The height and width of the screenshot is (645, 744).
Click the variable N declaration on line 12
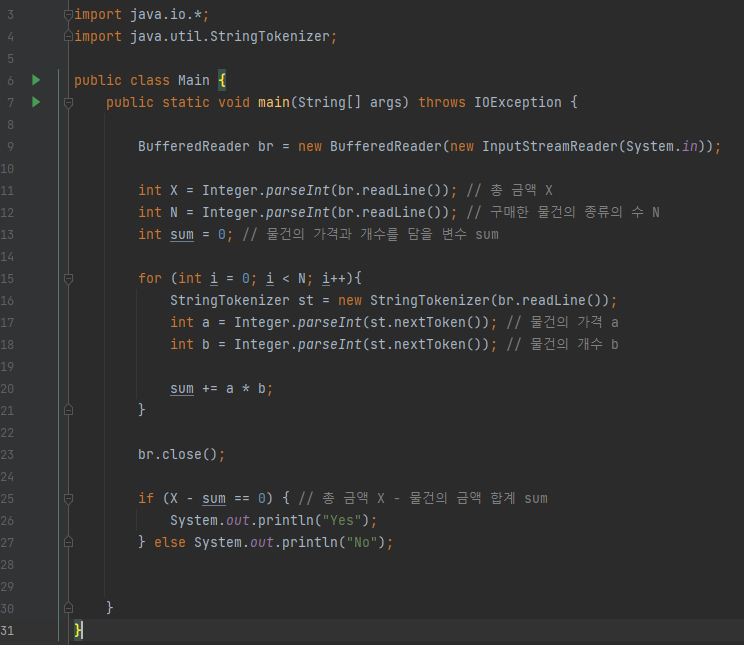pos(174,212)
